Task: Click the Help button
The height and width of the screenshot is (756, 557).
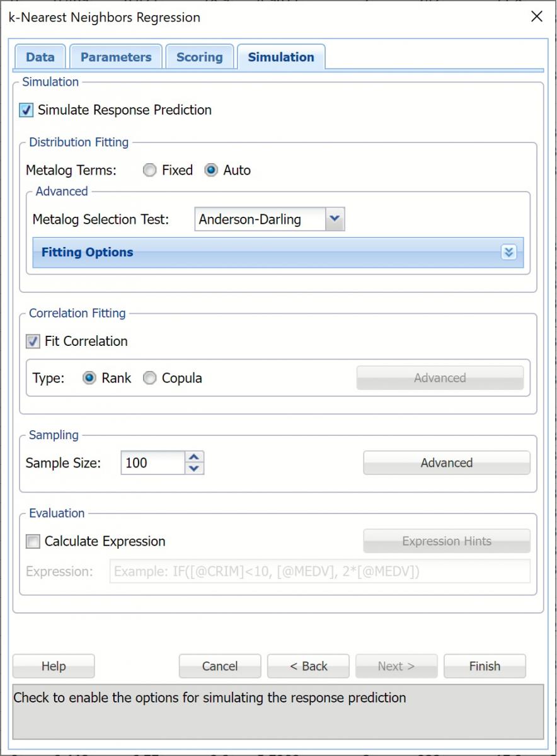Action: click(54, 666)
